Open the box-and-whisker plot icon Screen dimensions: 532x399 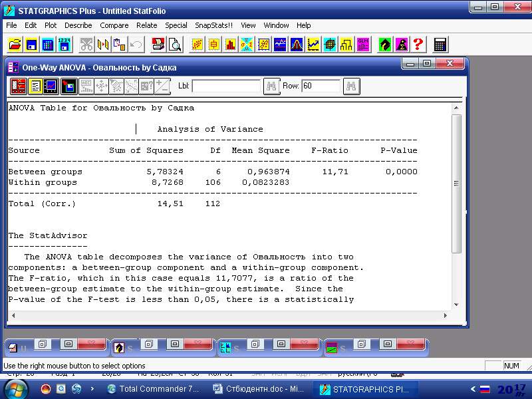point(213,45)
